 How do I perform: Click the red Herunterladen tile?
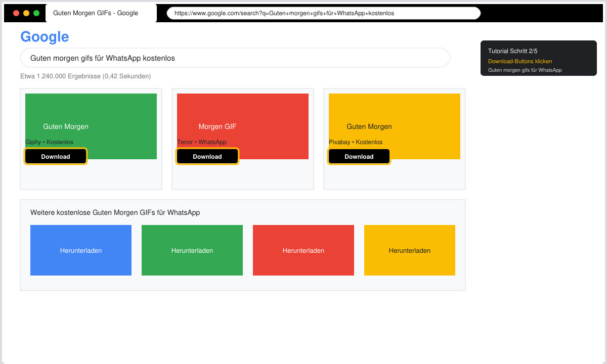[x=303, y=250]
